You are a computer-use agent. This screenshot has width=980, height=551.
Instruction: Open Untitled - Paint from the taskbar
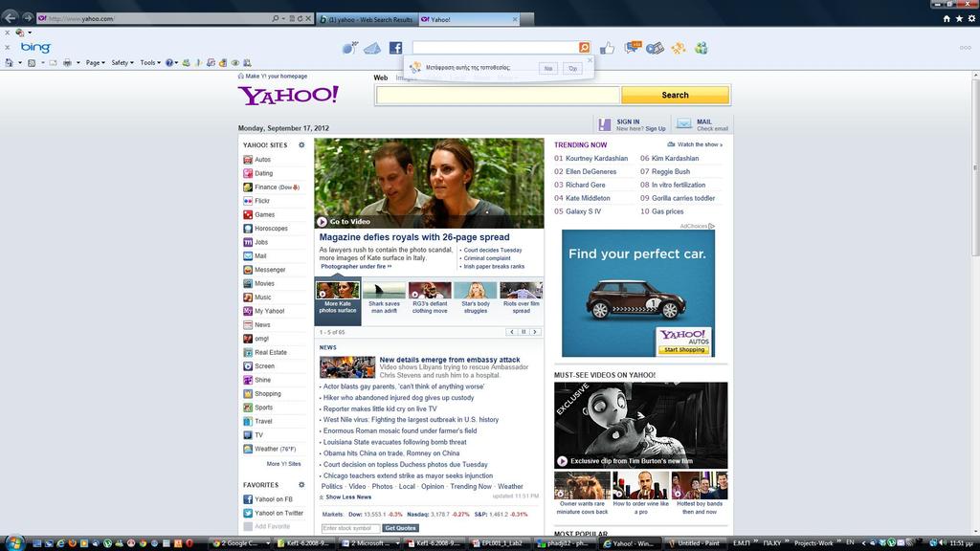694,543
